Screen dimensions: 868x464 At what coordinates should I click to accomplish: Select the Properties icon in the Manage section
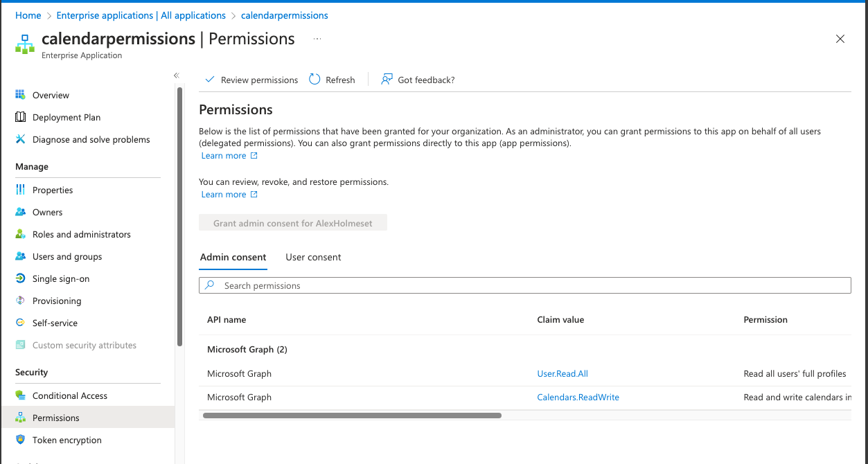pyautogui.click(x=20, y=190)
